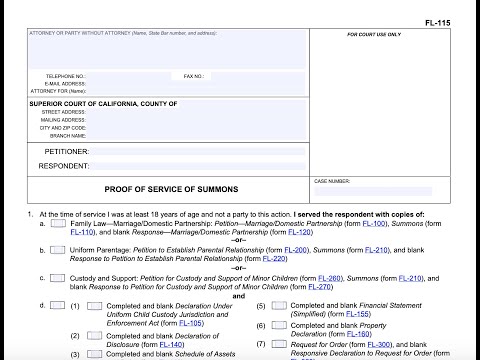The height and width of the screenshot is (360, 480).
Task: Open FL-210 link in Uniform Parentage item
Action: (376, 250)
